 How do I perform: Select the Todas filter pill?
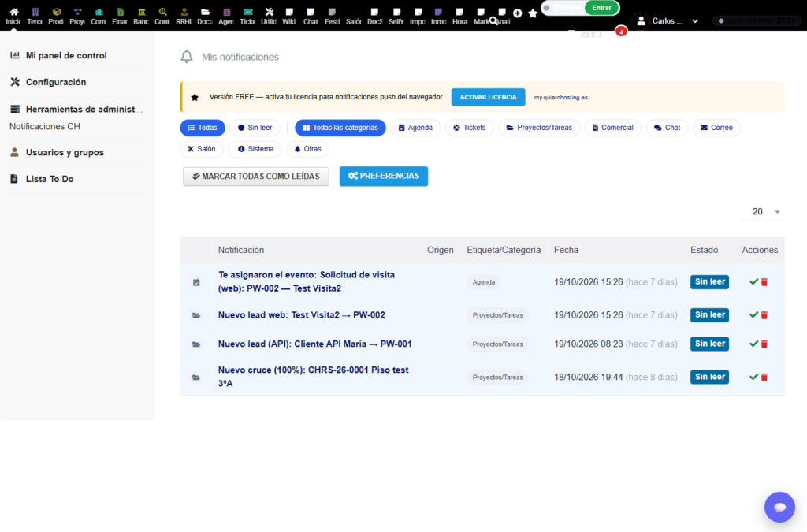point(203,128)
